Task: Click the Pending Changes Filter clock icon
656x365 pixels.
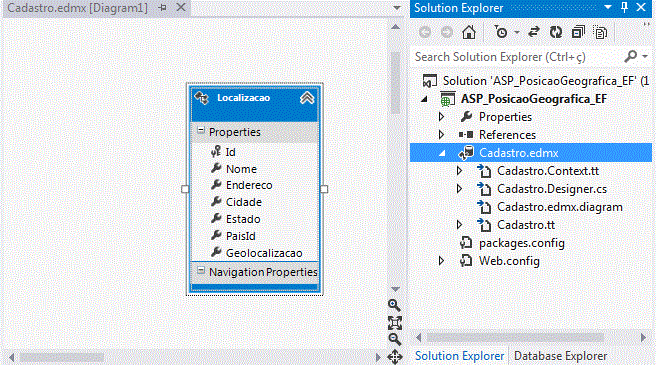Action: pyautogui.click(x=501, y=32)
